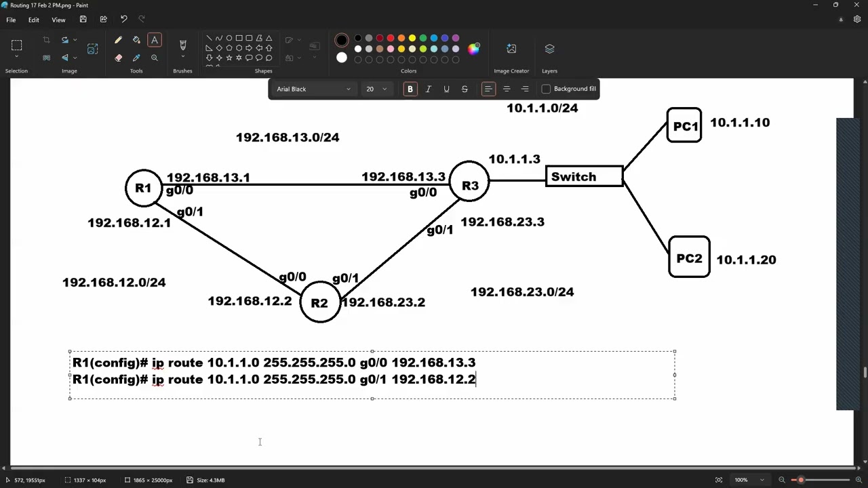Set text alignment to center
The height and width of the screenshot is (488, 868).
pos(507,89)
